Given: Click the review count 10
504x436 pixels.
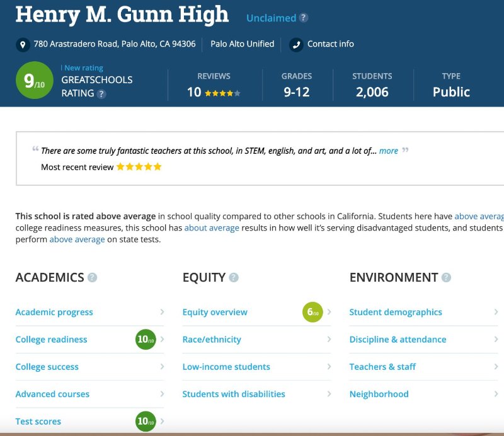Looking at the screenshot, I should point(194,92).
